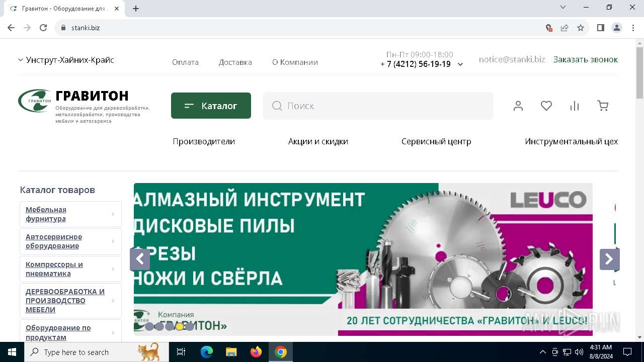Go to the previous banner slide
644x362 pixels.
pos(140,259)
